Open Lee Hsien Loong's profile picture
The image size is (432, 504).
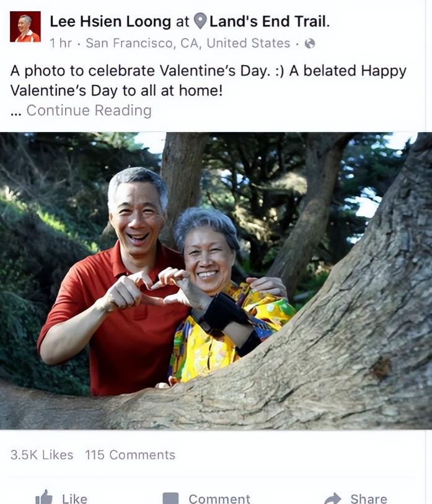[x=25, y=27]
